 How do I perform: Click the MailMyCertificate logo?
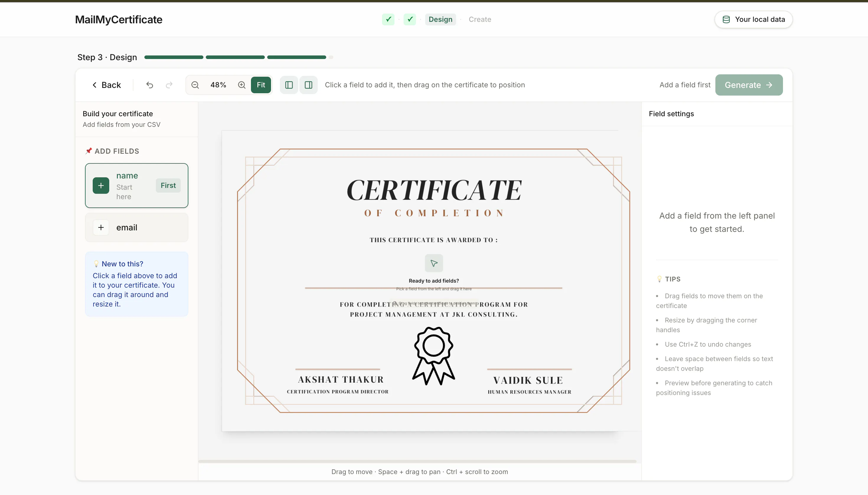[119, 20]
